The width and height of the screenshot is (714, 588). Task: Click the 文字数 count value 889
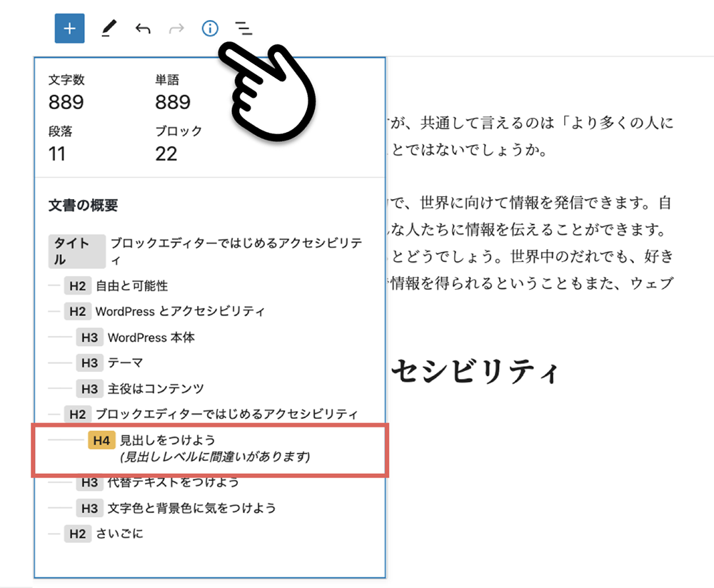66,102
